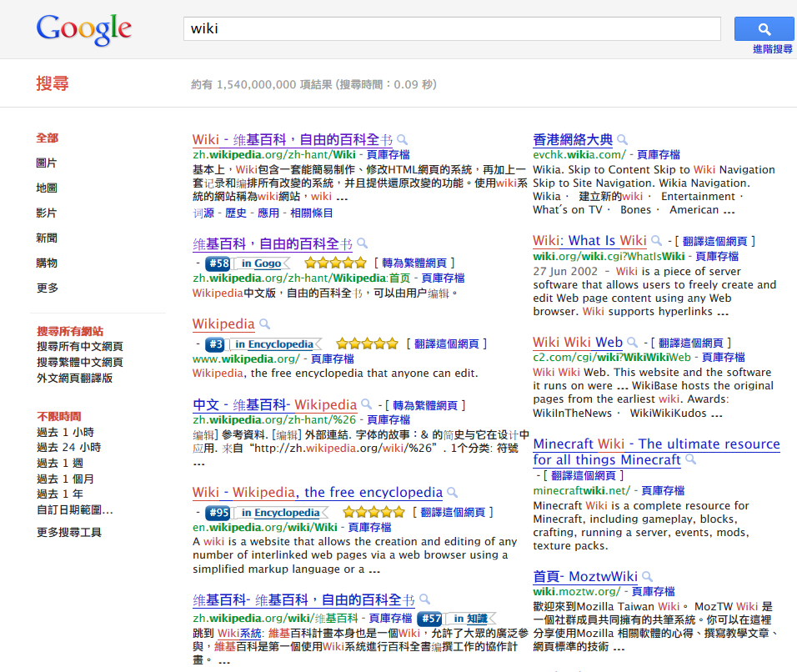Viewport: 797px width, 672px height.
Task: Switch to 圖片 image results
Action: point(47,163)
